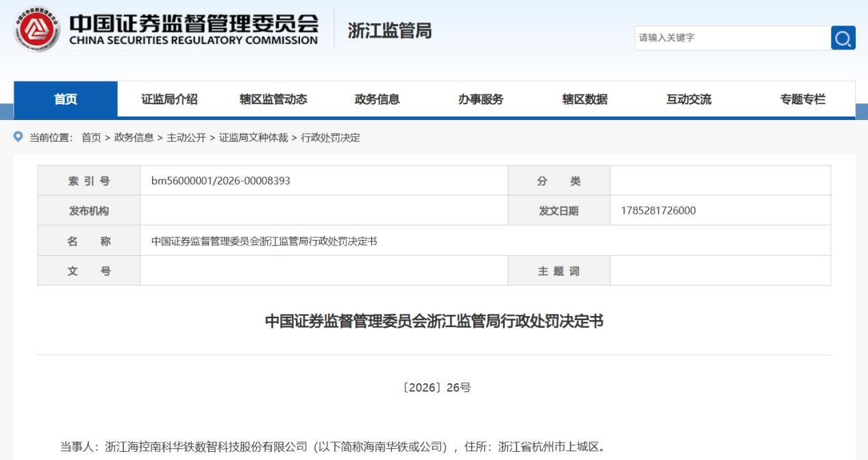This screenshot has height=460, width=868.
Task: Follow the 主动公开 breadcrumb link
Action: click(x=186, y=138)
